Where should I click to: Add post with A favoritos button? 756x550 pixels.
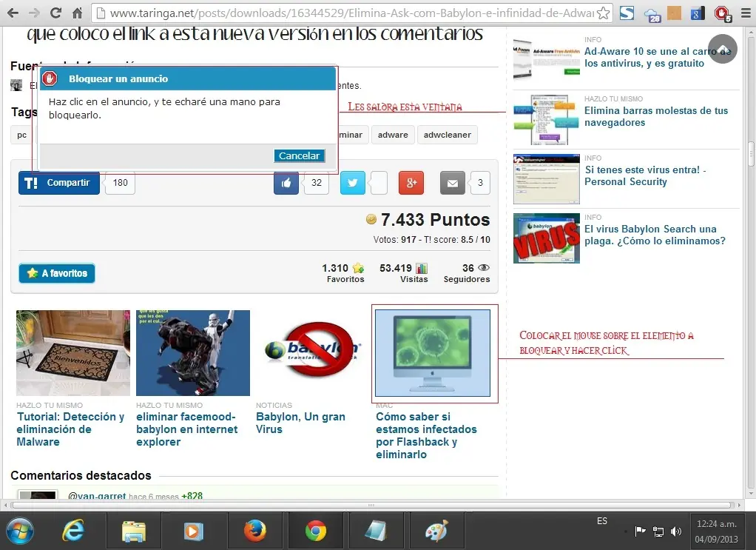click(x=57, y=273)
